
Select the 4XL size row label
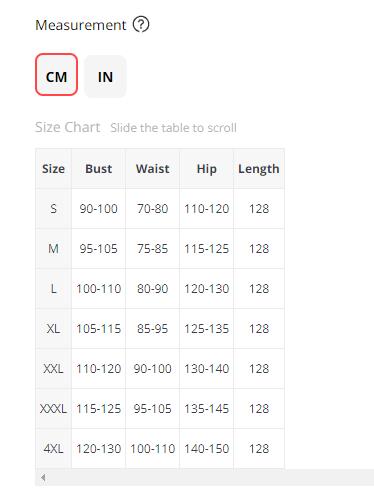(x=53, y=449)
